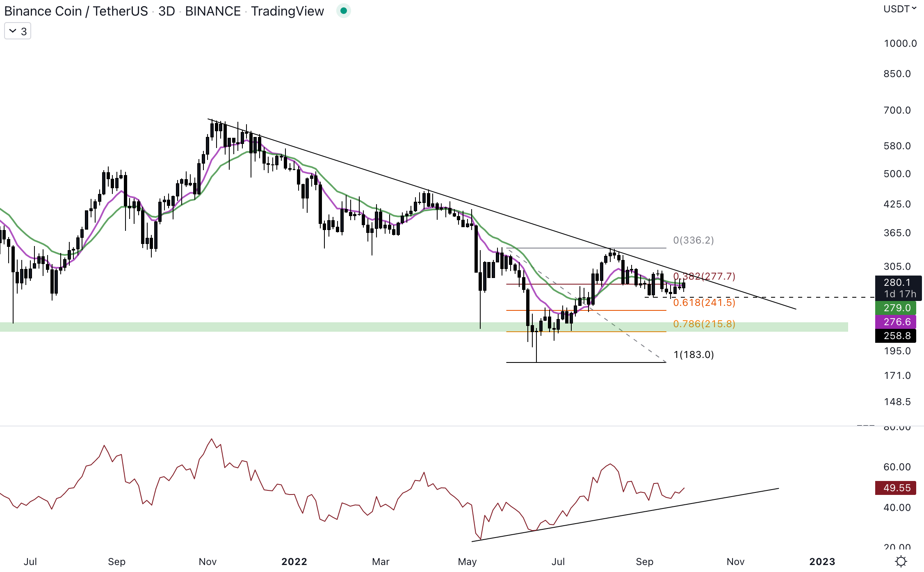Select the RSI value label 49.55
Image resolution: width=924 pixels, height=572 pixels.
point(897,488)
